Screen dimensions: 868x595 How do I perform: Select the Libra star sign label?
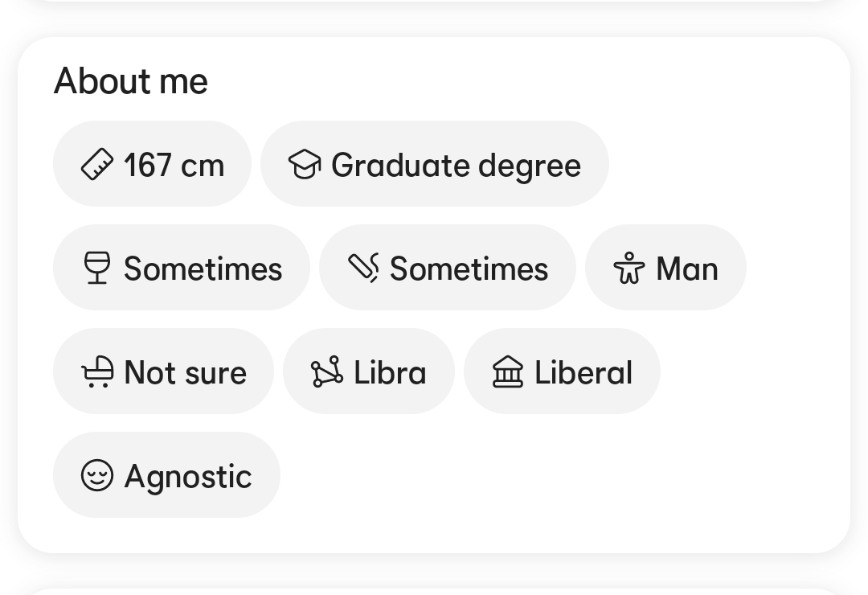coord(390,373)
